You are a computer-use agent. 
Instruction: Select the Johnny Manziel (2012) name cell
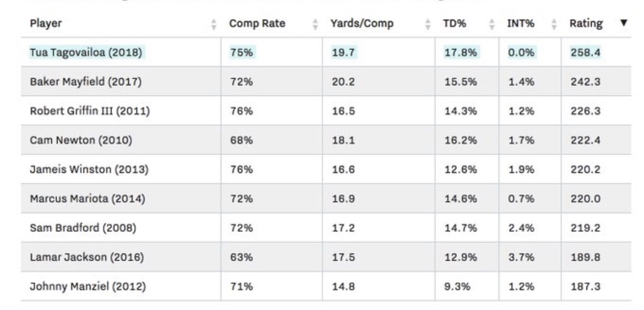pyautogui.click(x=88, y=286)
